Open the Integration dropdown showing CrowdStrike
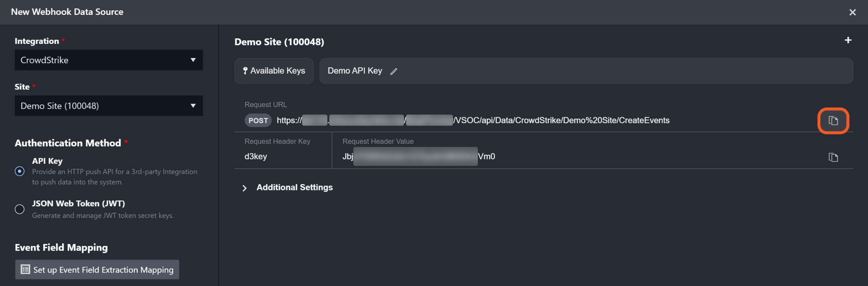Viewport: 868px width, 286px height. pyautogui.click(x=108, y=60)
